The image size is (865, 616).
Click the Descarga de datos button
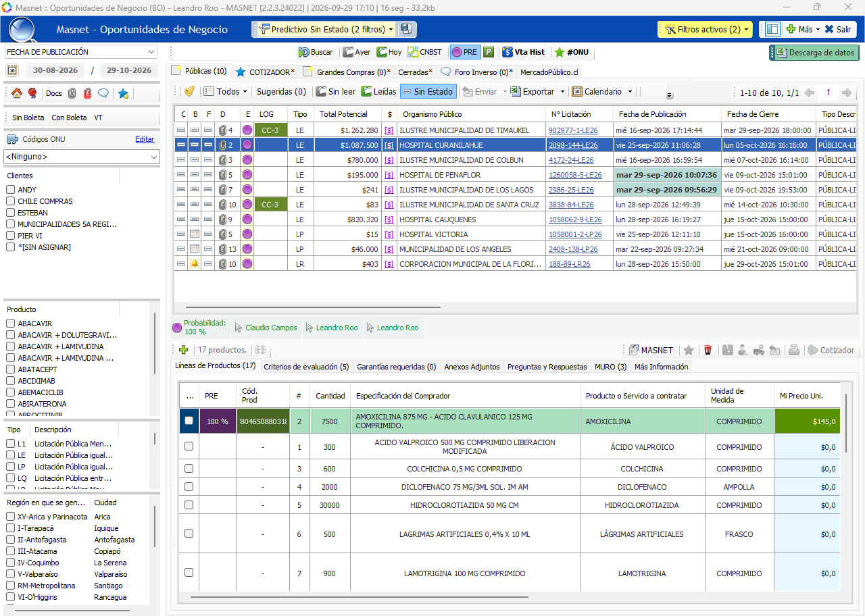pos(814,53)
